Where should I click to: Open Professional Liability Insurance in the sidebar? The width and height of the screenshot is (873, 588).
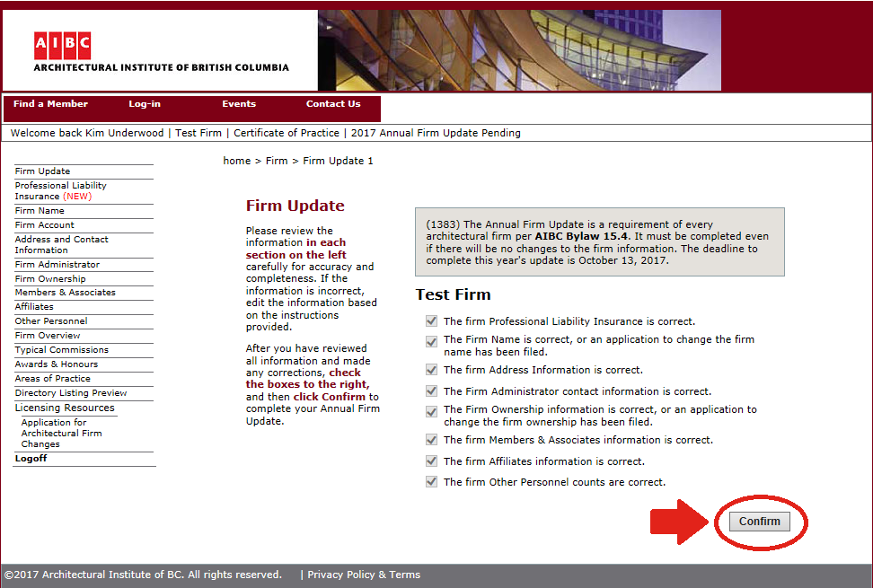60,190
